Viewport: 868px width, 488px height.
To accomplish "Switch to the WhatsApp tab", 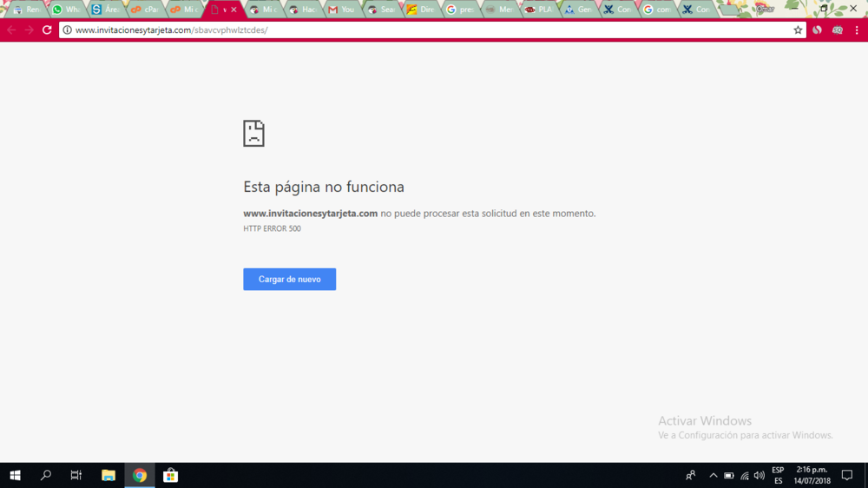I will coord(66,10).
